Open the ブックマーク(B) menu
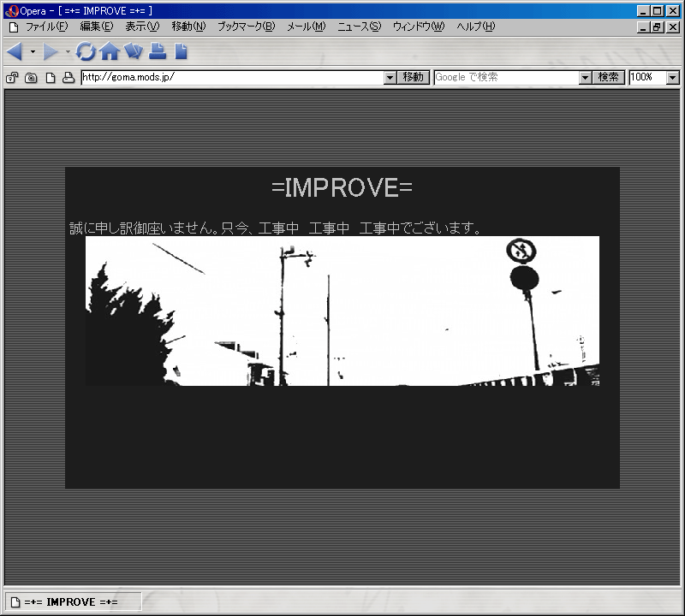 (x=247, y=27)
